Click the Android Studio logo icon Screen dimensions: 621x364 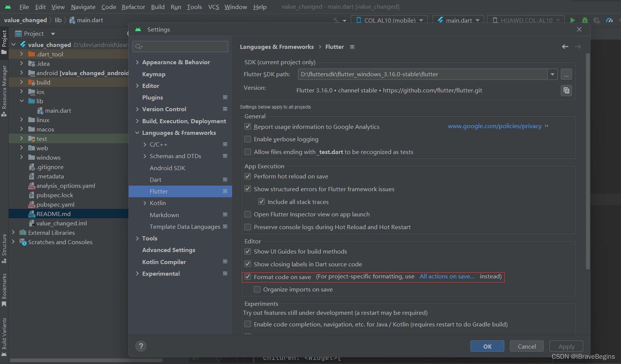pos(8,7)
